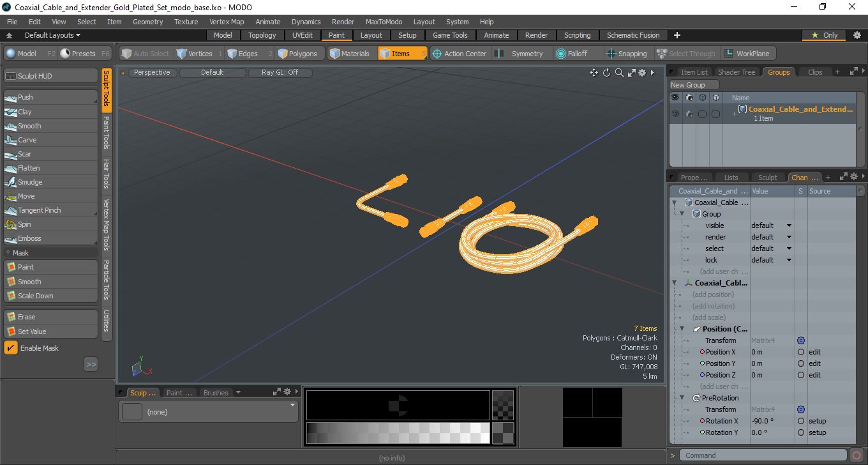Click the Paint mask tool
This screenshot has width=868, height=465.
click(51, 267)
